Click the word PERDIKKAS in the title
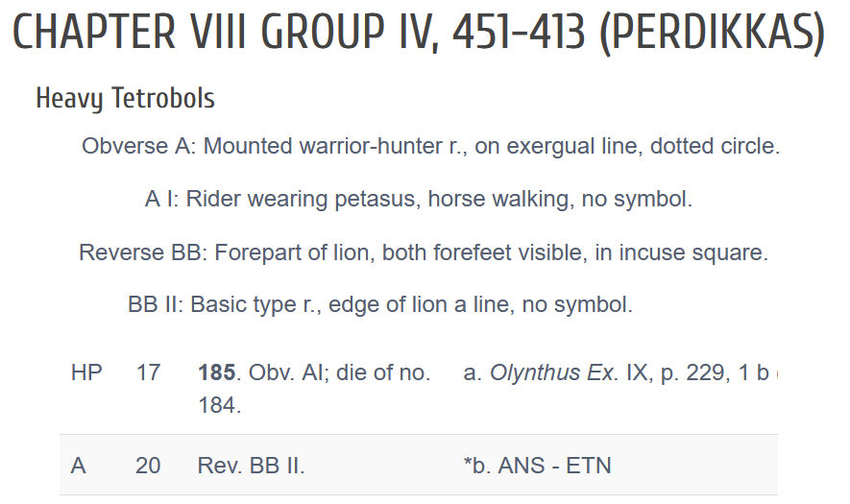 (713, 33)
